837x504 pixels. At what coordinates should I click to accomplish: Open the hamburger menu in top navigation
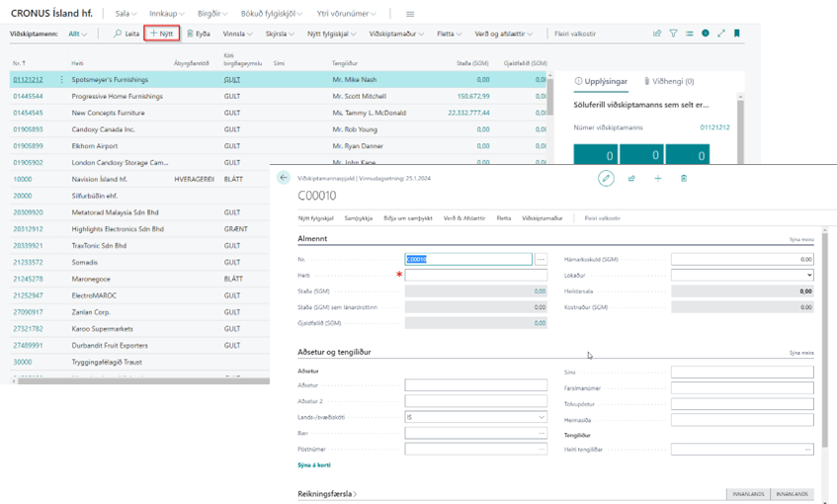[x=410, y=13]
